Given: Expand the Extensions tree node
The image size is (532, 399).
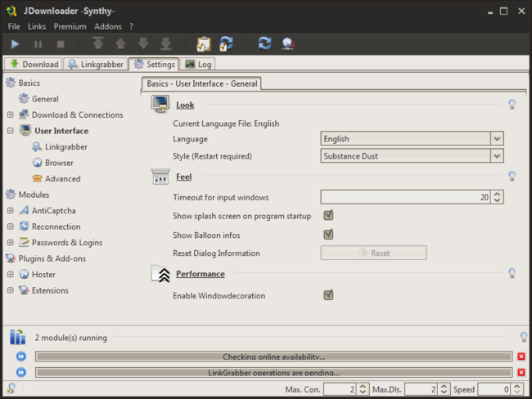Looking at the screenshot, I should click(11, 290).
